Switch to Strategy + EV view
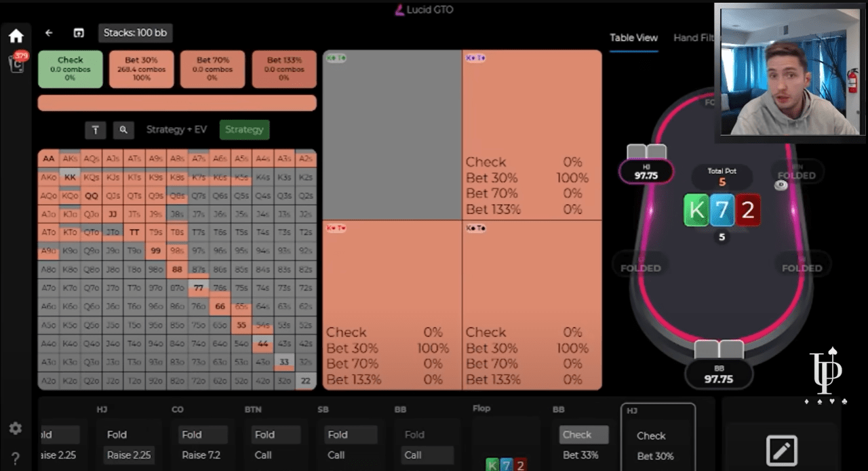 tap(176, 129)
